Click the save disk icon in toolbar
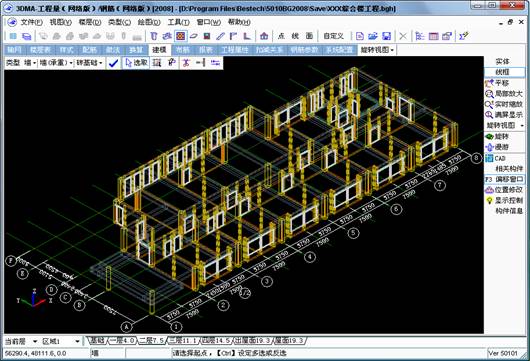 [x=386, y=36]
